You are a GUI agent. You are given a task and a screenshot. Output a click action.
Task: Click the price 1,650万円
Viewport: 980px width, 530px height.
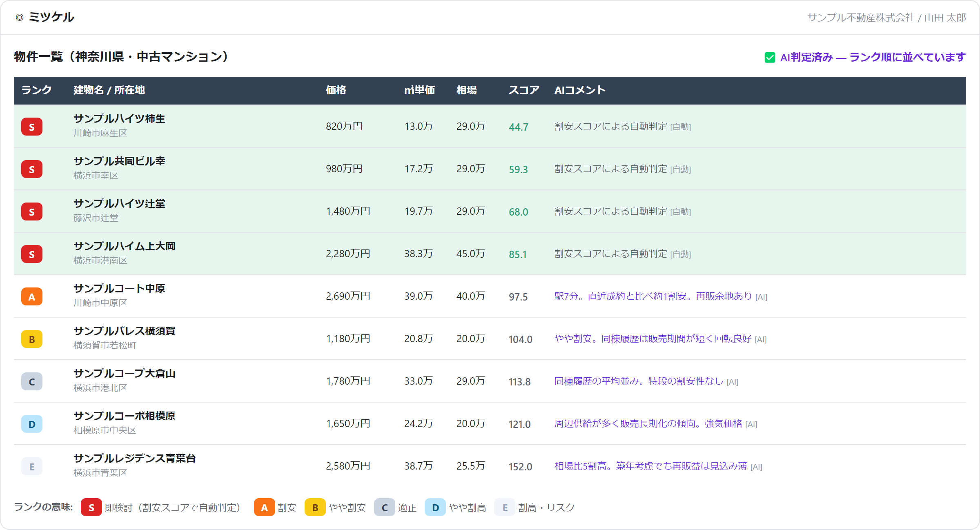[x=348, y=424]
